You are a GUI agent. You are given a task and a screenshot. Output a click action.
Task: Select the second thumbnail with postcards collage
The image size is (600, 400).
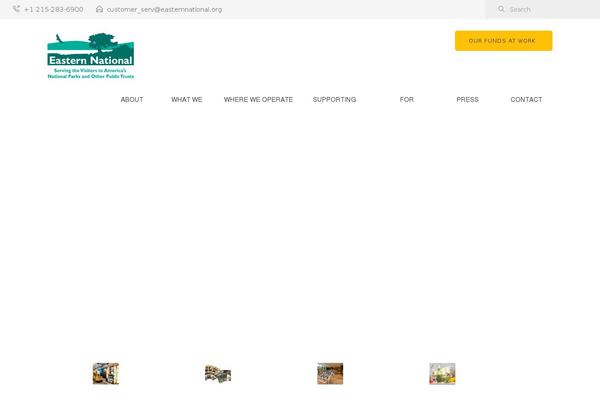[x=218, y=374]
